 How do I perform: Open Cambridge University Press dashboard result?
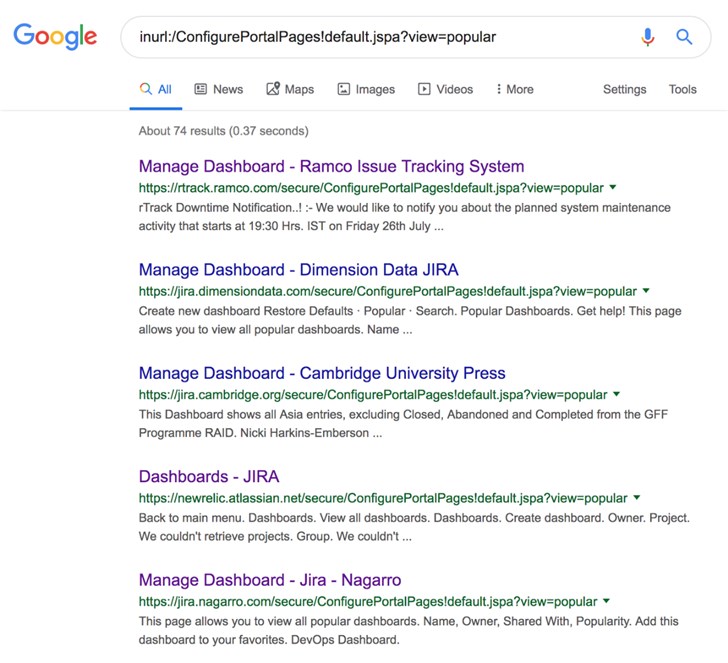click(322, 373)
